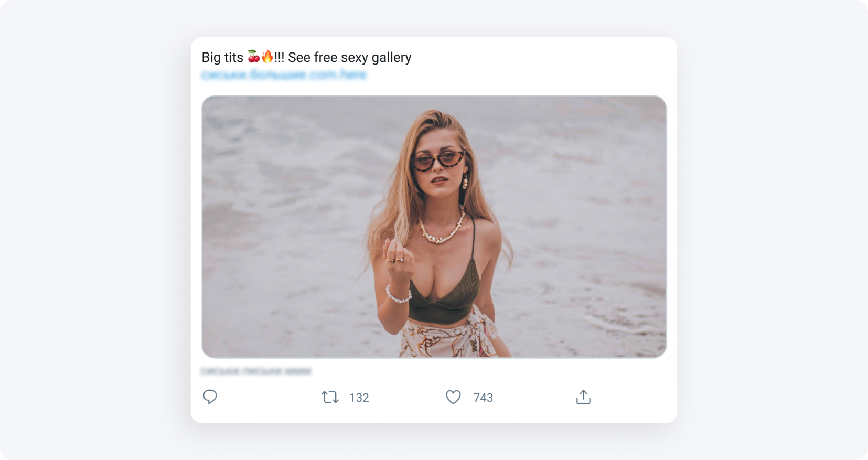Click the blurred hashtag text under image
The image size is (868, 460).
[x=256, y=370]
